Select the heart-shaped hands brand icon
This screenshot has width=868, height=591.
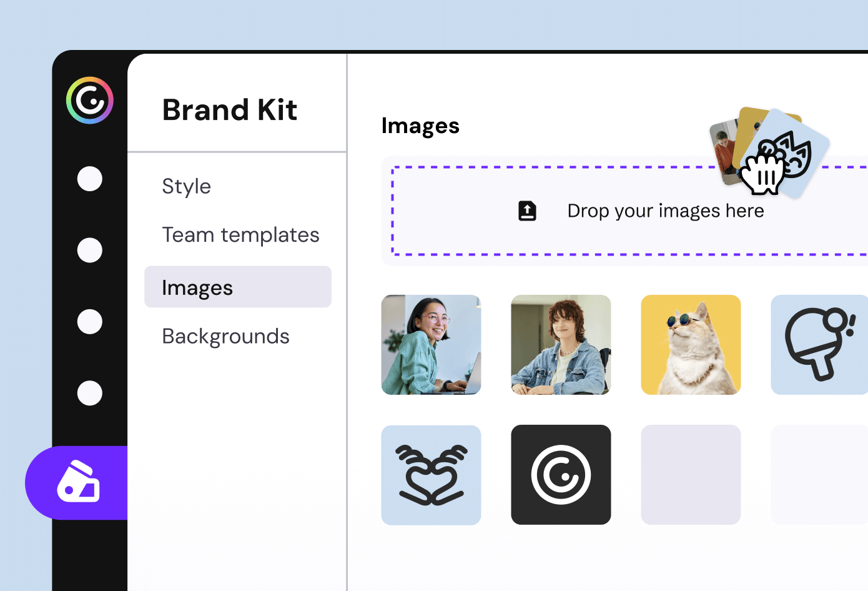click(x=431, y=474)
